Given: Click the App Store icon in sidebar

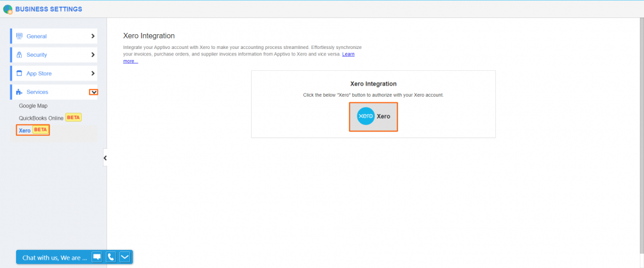Looking at the screenshot, I should point(19,73).
